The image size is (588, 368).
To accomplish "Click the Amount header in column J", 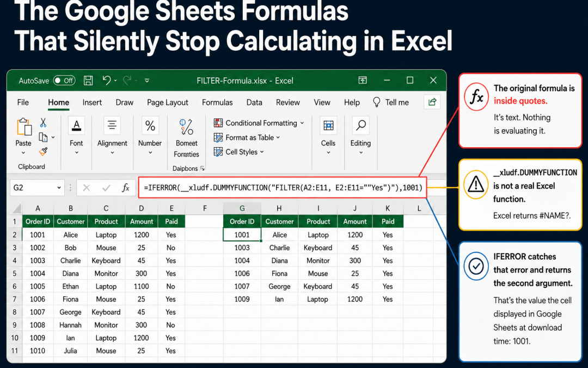I will pos(355,221).
